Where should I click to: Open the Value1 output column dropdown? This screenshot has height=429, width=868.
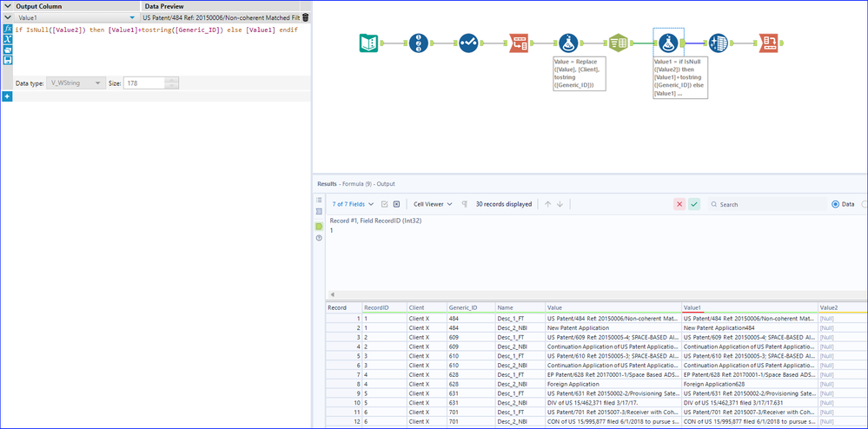(132, 17)
